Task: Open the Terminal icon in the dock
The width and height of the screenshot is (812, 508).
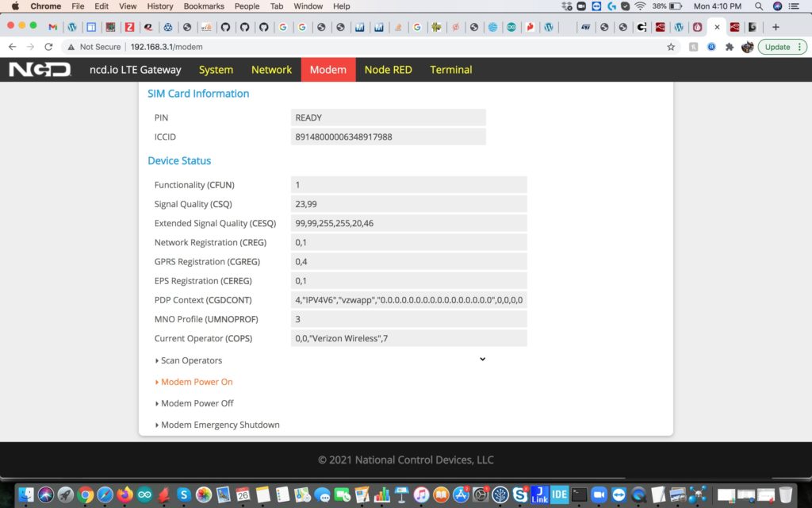Action: (x=579, y=495)
